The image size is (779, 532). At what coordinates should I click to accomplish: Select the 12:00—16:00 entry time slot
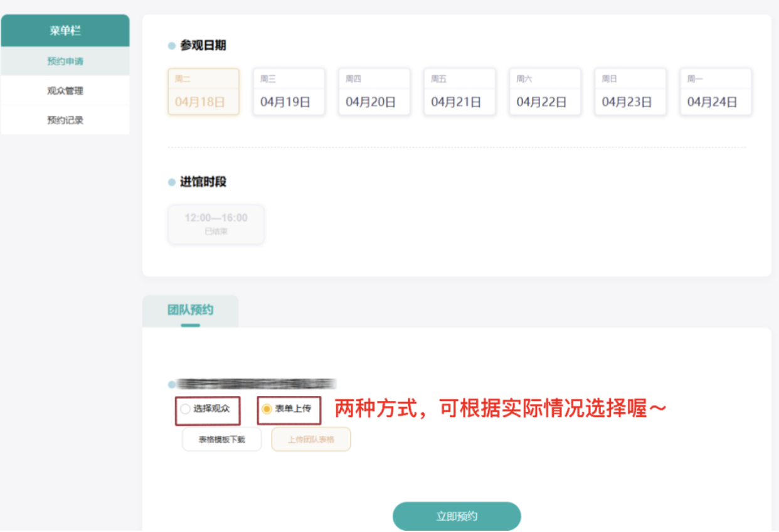tap(216, 224)
